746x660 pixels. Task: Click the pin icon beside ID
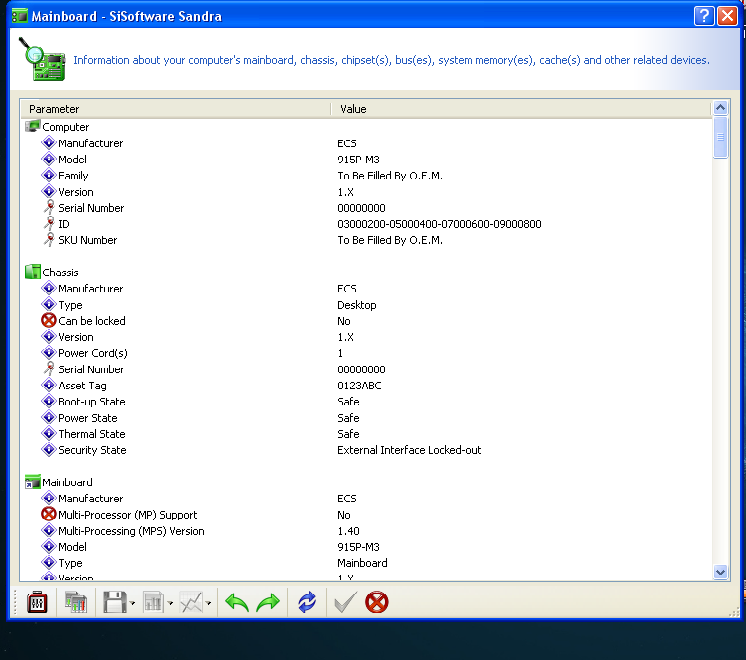[49, 223]
